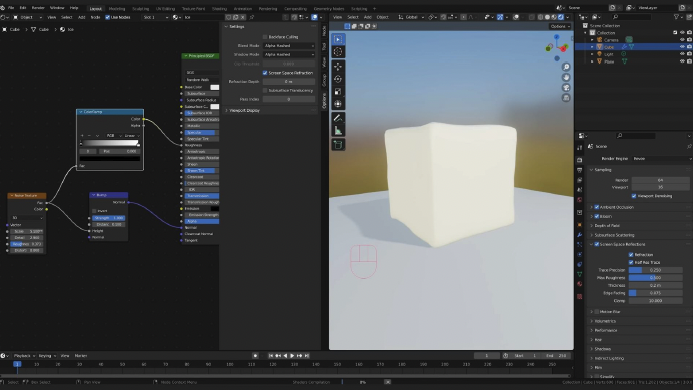693x390 pixels.
Task: Select the Add Cube tool in viewport
Action: pos(338,145)
